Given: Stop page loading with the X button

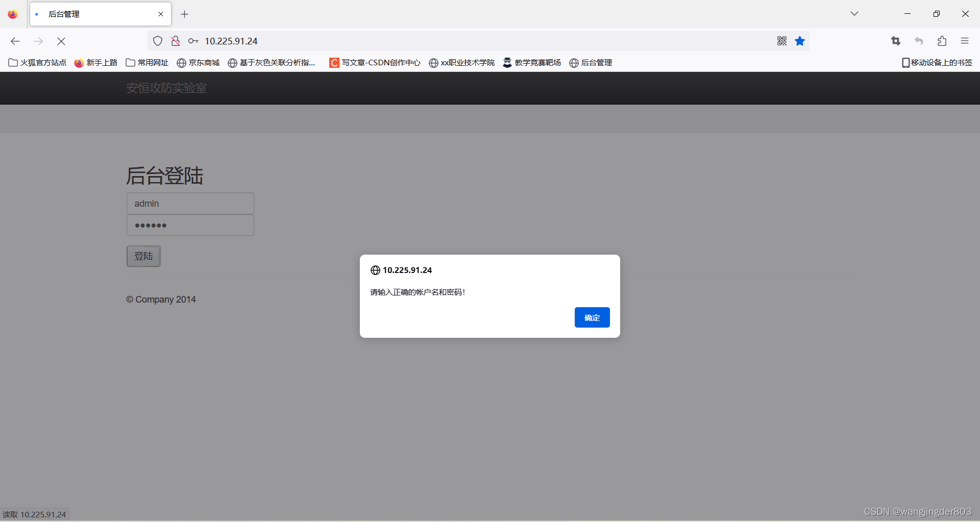Looking at the screenshot, I should (61, 41).
